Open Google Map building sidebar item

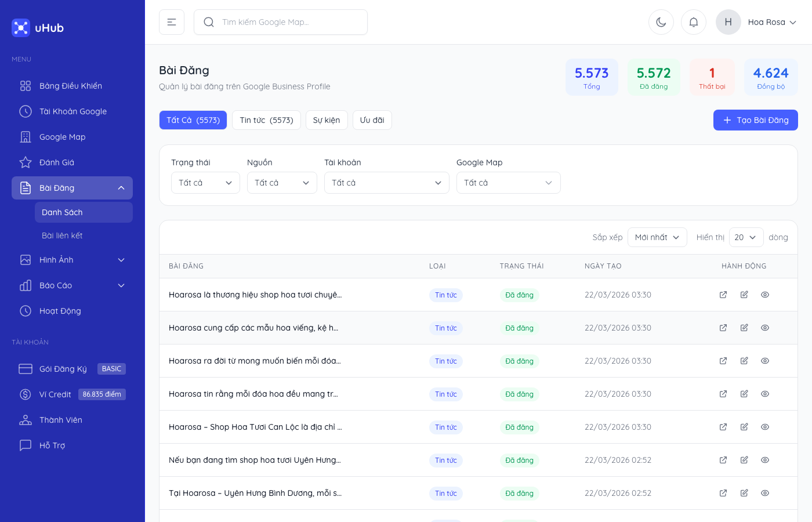point(62,137)
